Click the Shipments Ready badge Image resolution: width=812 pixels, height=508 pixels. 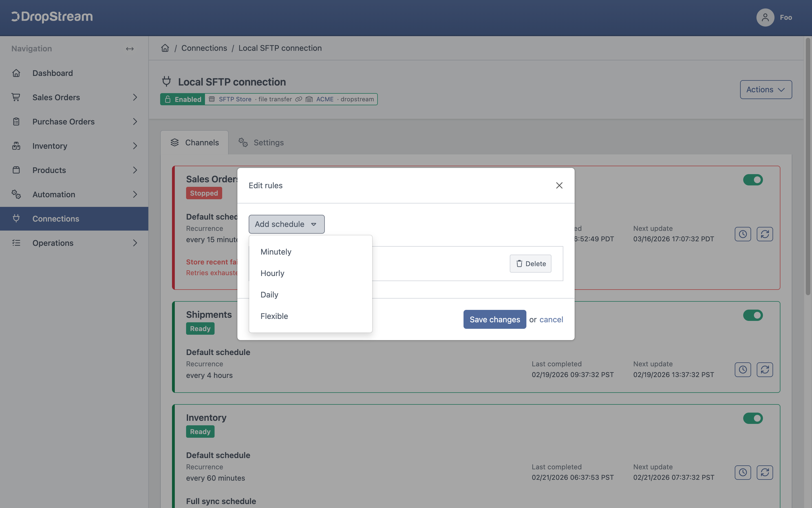tap(200, 329)
